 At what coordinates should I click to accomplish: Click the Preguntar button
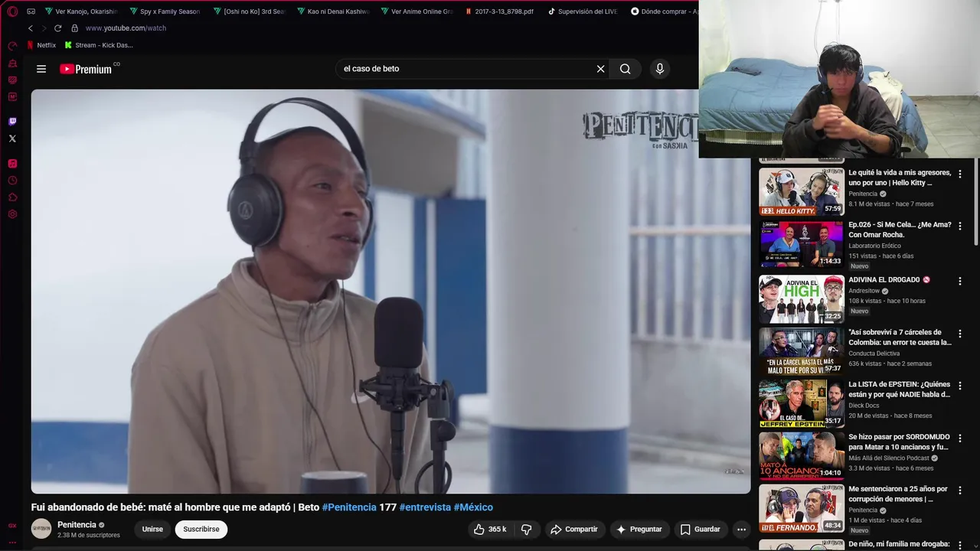639,530
